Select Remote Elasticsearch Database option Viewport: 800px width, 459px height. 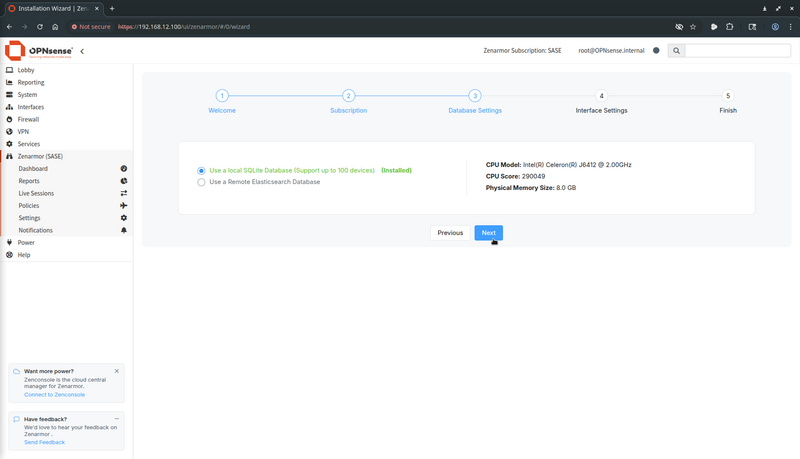pos(201,182)
